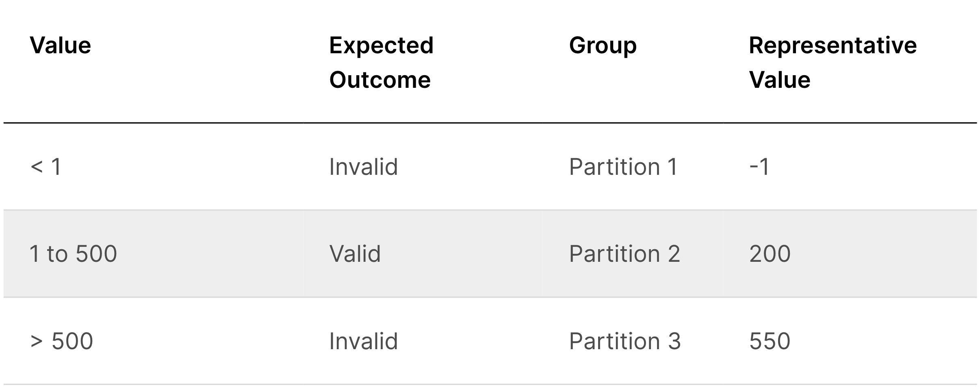Screen dimensions: 980x387
Task: Click the word "Expected" in the header
Action: coord(381,45)
